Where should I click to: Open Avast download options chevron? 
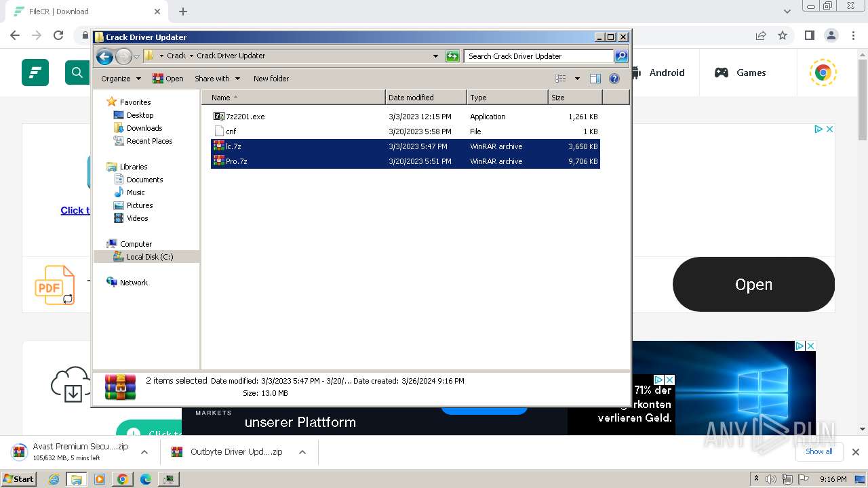coord(144,452)
